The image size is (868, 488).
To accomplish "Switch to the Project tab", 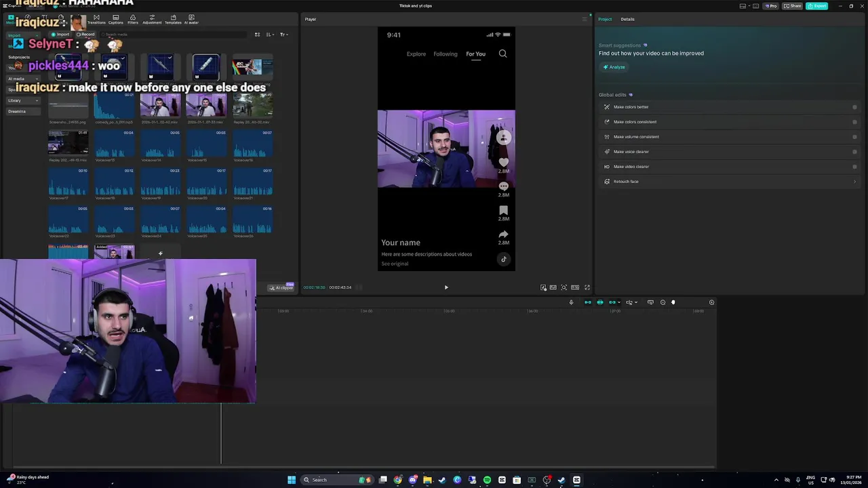I will (x=605, y=19).
